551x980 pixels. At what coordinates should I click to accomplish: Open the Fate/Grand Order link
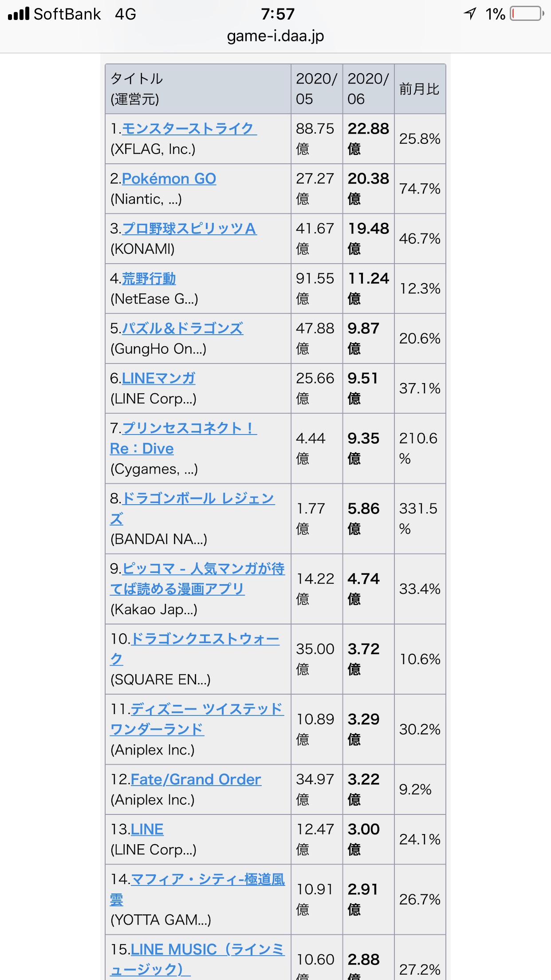click(196, 779)
